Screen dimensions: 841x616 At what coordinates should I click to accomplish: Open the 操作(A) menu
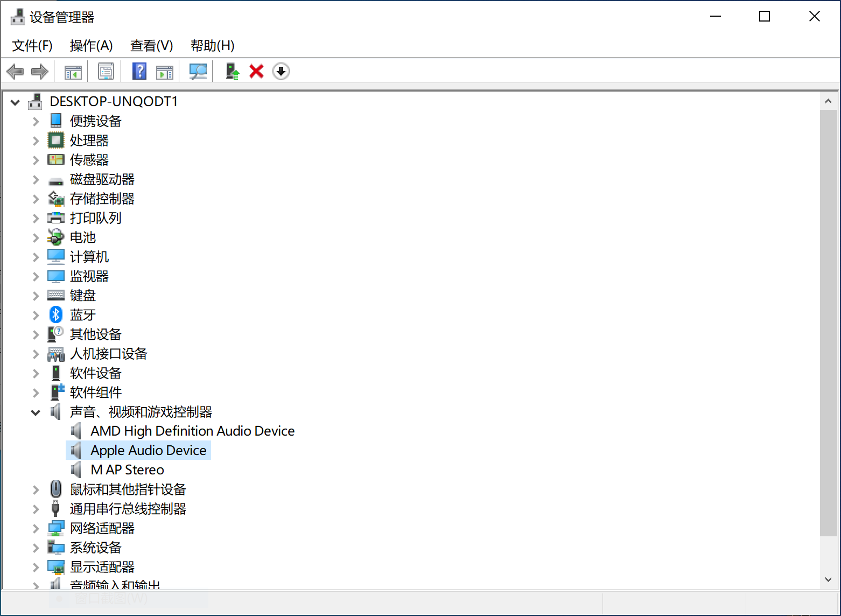[91, 46]
